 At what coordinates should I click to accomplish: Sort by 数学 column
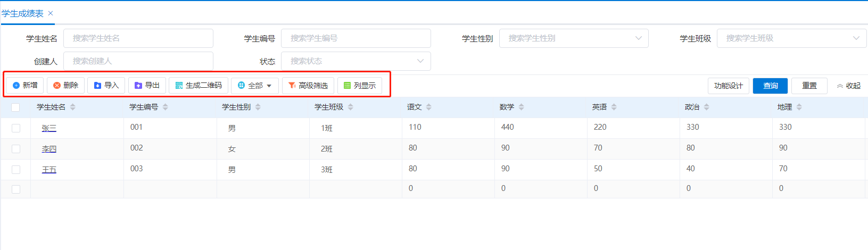tap(522, 107)
